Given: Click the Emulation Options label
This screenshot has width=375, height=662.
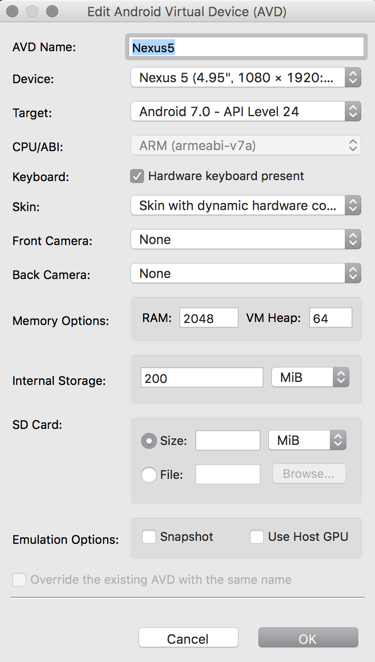Looking at the screenshot, I should tap(65, 540).
